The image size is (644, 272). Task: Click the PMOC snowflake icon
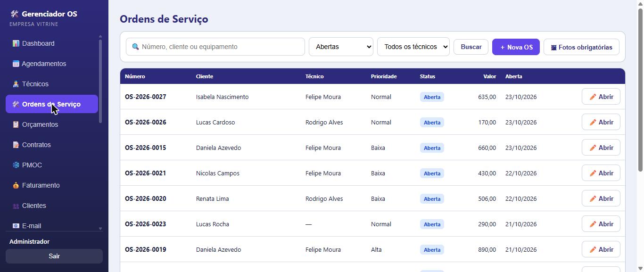coord(16,165)
